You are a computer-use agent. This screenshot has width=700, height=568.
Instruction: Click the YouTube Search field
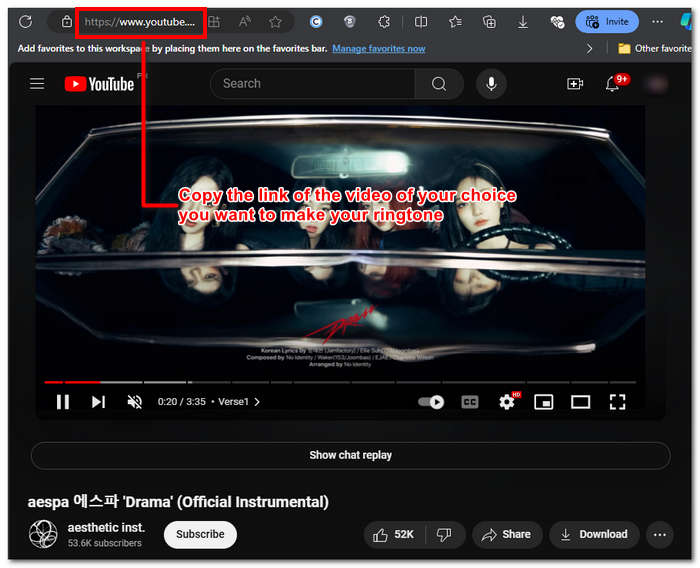(312, 84)
